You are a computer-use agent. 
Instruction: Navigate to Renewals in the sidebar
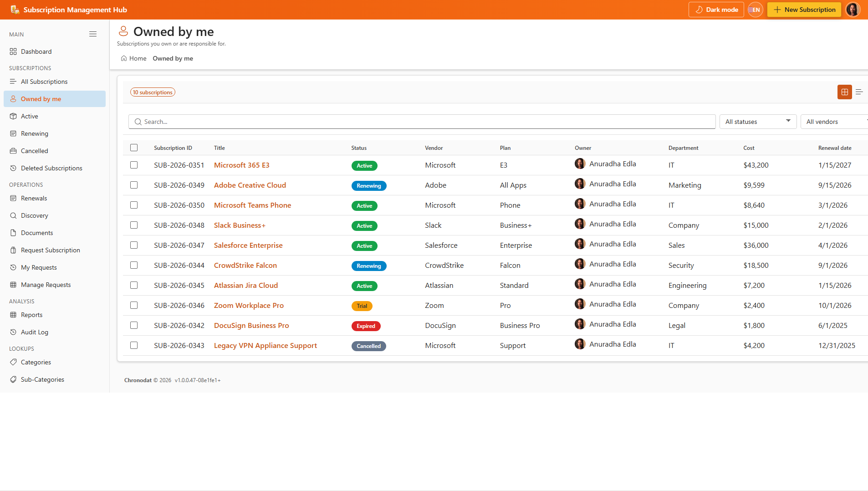(x=55, y=198)
